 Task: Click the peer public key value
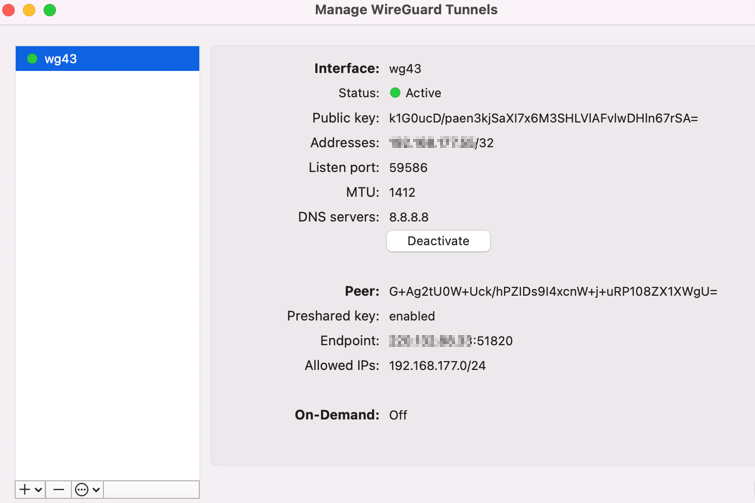(x=553, y=292)
